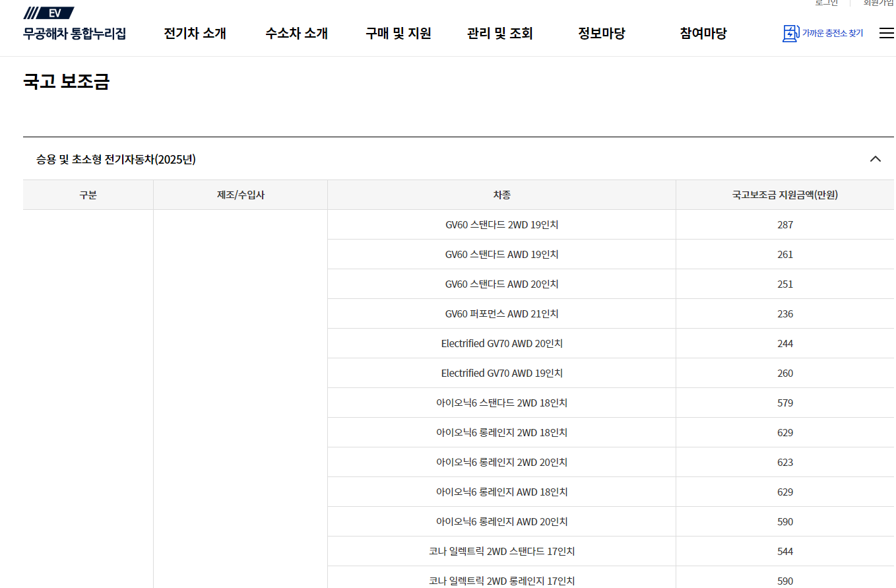Open the 정보마당 menu
Screen dimensions: 896x588
tap(602, 33)
